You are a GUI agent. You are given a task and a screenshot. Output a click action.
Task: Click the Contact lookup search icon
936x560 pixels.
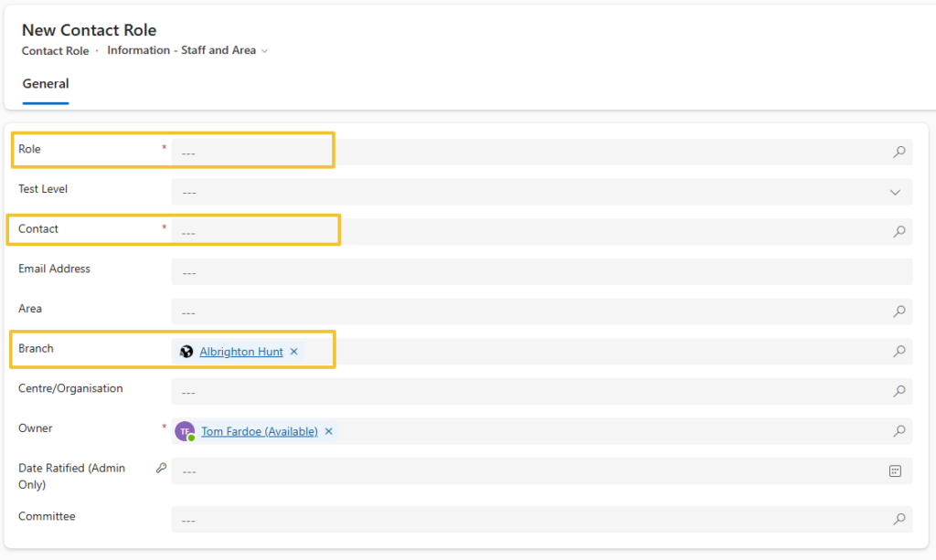tap(899, 232)
